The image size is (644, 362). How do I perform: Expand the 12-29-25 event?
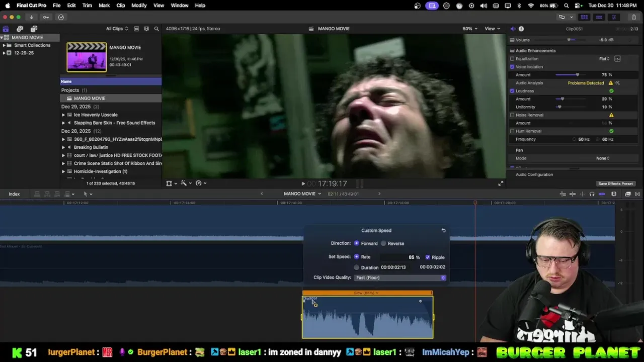coord(4,53)
